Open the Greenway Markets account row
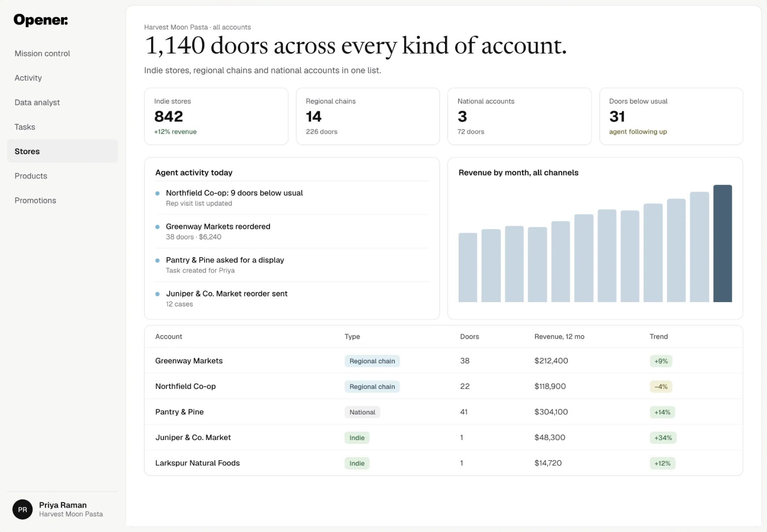Screen dimensions: 767x532 click(x=444, y=361)
